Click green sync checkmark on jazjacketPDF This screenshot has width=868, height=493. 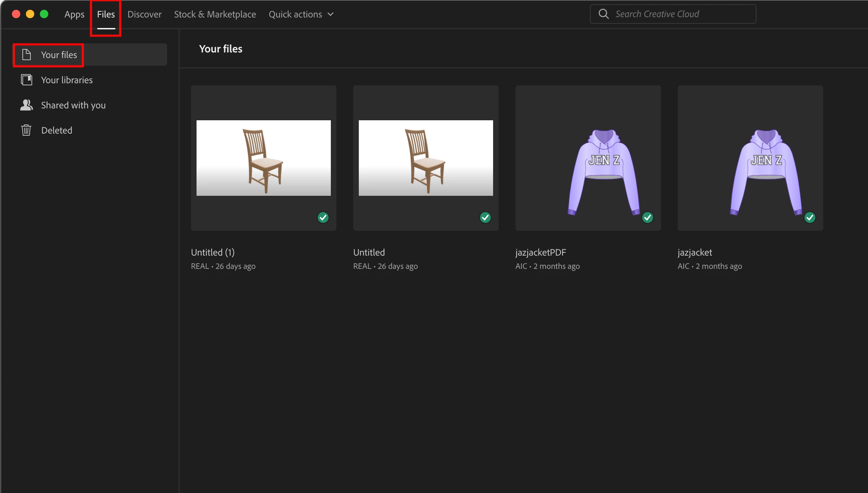(x=648, y=217)
